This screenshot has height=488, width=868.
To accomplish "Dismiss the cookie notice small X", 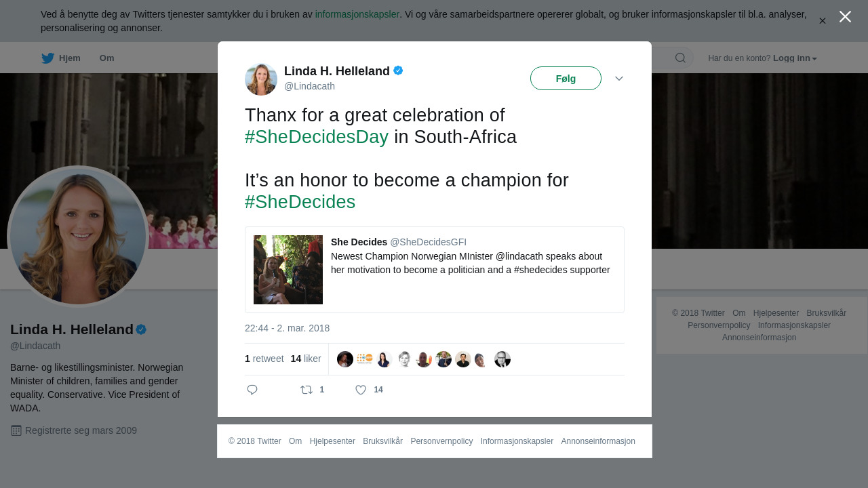I will click(x=822, y=21).
